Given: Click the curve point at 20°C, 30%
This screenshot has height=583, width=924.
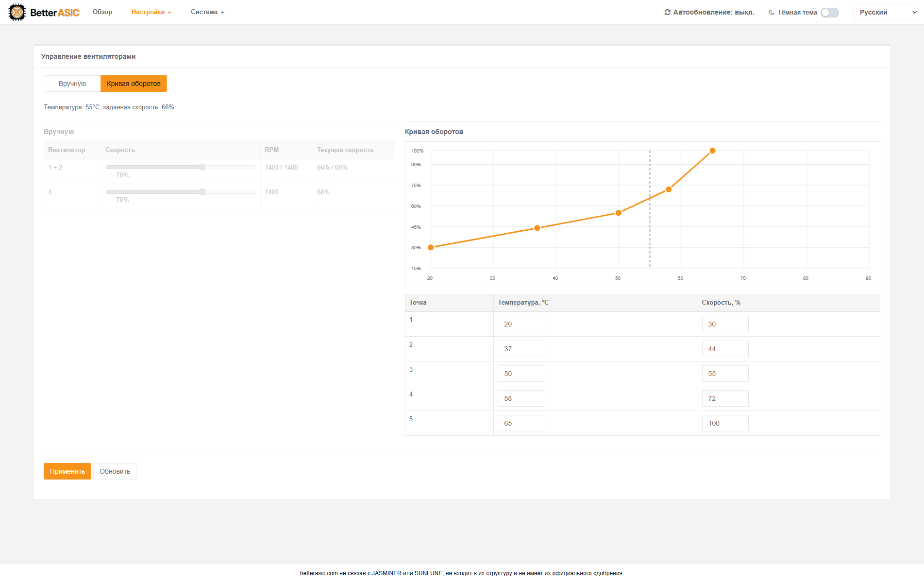Looking at the screenshot, I should (x=431, y=247).
